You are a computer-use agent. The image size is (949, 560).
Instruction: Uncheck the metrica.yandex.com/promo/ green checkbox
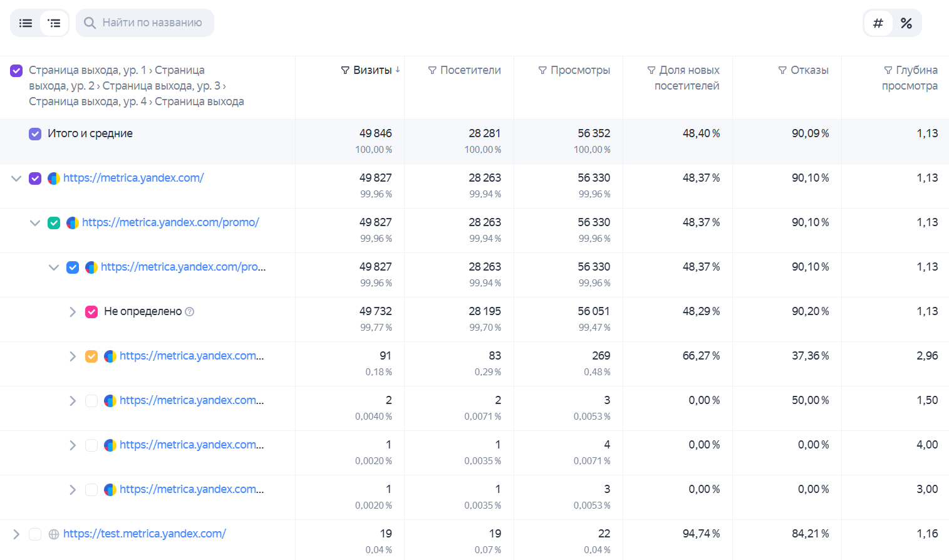click(54, 223)
